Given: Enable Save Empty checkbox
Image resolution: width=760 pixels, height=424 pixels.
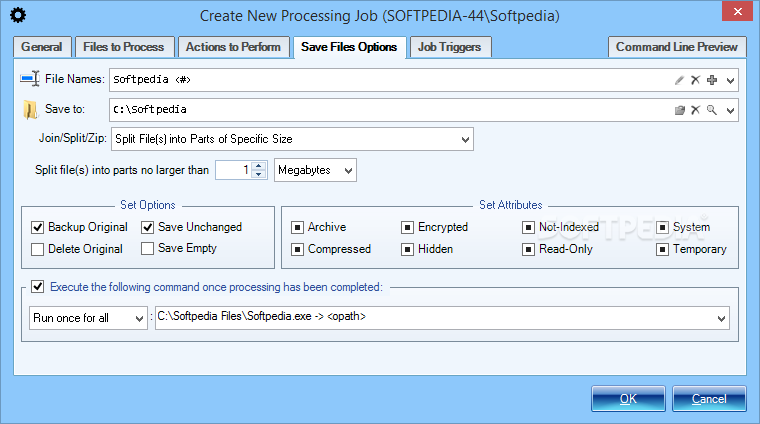Looking at the screenshot, I should (147, 248).
